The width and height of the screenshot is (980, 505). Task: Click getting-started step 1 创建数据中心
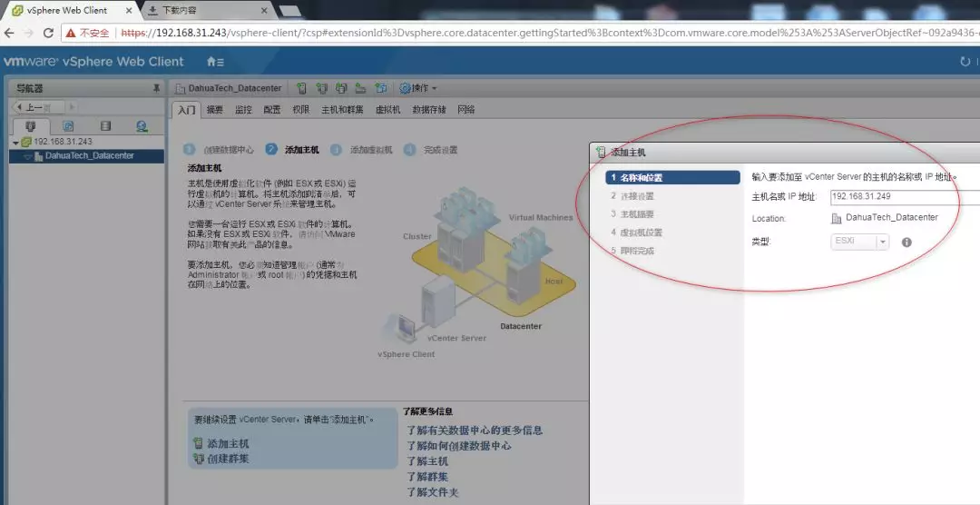pyautogui.click(x=220, y=150)
